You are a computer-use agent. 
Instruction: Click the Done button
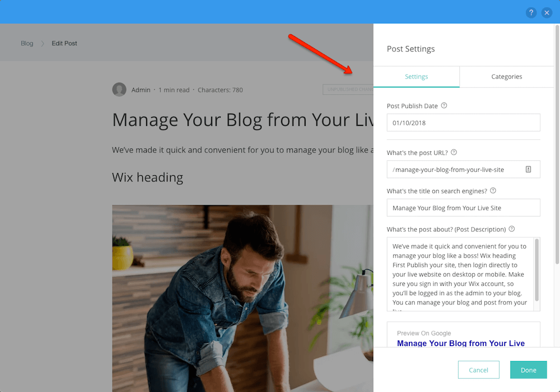tap(528, 370)
